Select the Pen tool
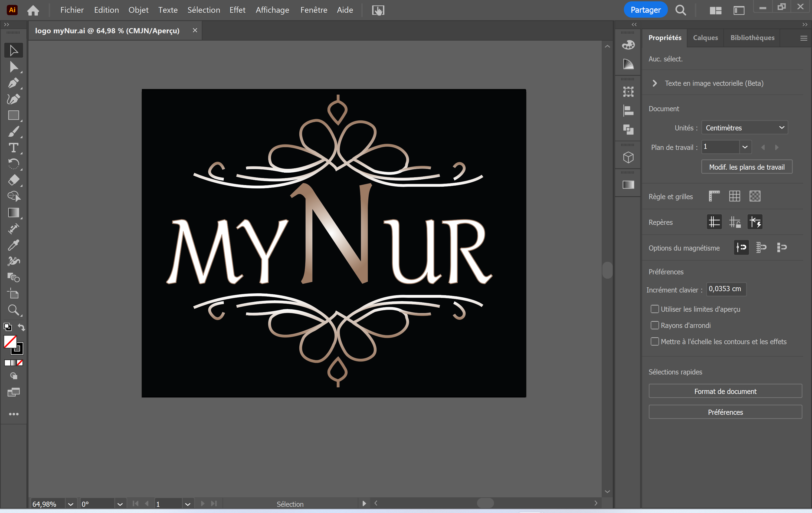The width and height of the screenshot is (812, 513). click(14, 83)
